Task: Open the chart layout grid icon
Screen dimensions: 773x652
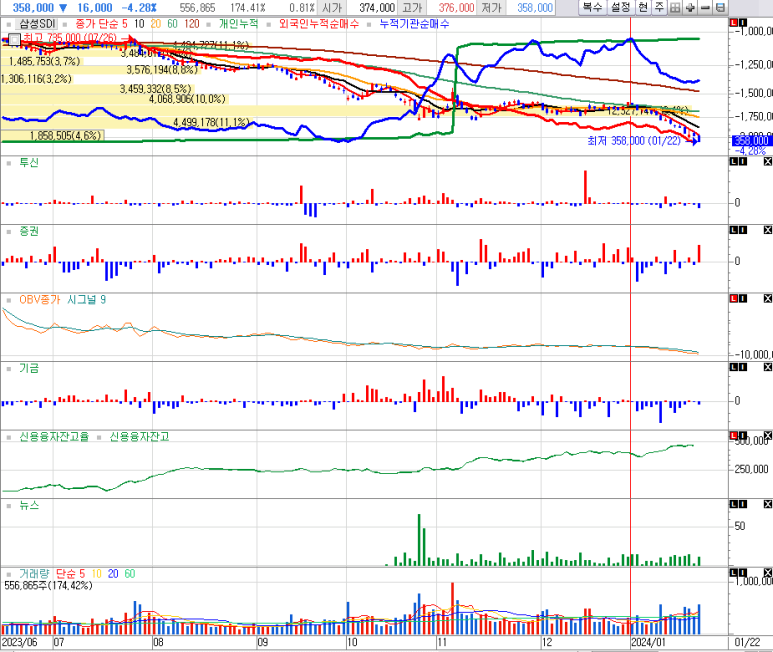Action: point(675,7)
